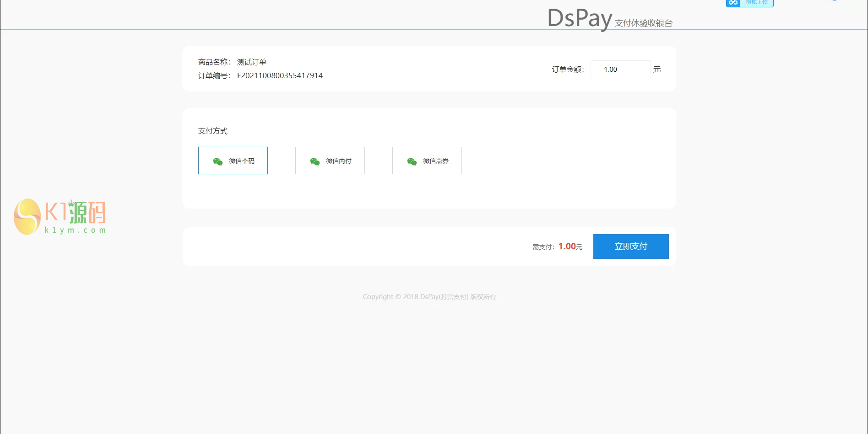Choose the 微信内付 payment method
Screen dimensions: 868x434
[330, 161]
